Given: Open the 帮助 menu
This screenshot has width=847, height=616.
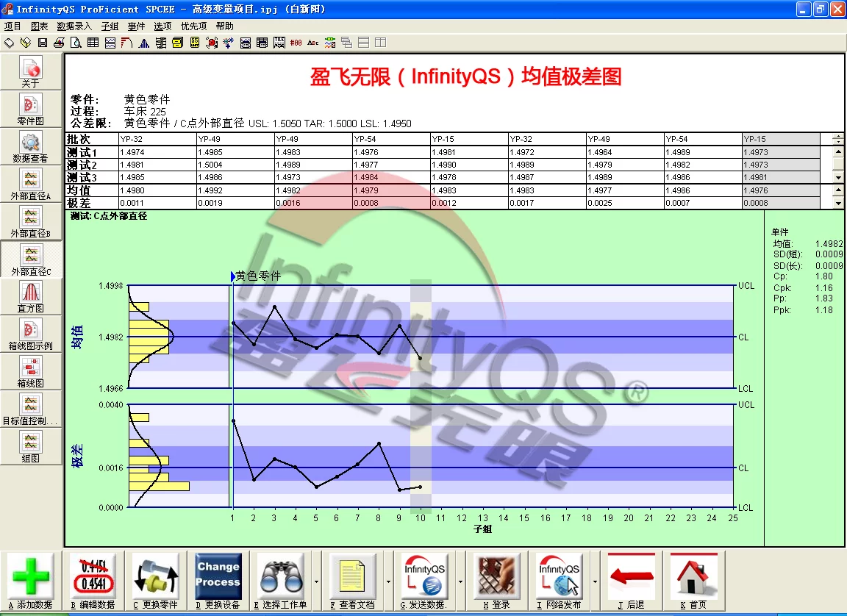Looking at the screenshot, I should pyautogui.click(x=225, y=26).
